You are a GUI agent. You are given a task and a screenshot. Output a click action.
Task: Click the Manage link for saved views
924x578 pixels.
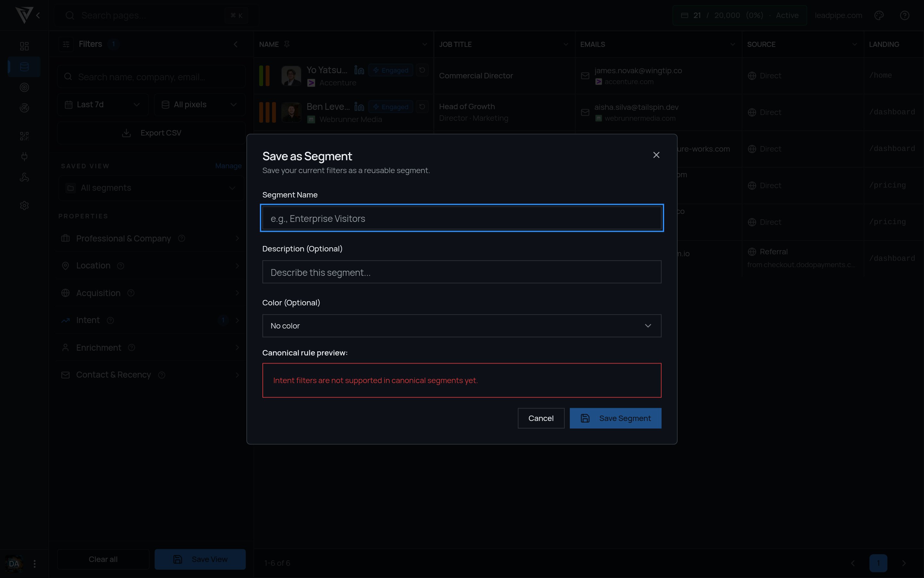[228, 166]
